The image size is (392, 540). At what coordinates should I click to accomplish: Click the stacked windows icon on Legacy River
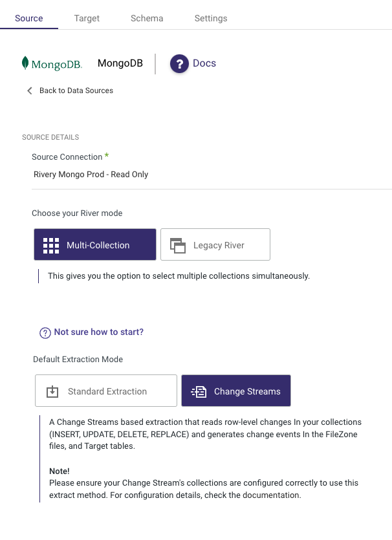177,245
